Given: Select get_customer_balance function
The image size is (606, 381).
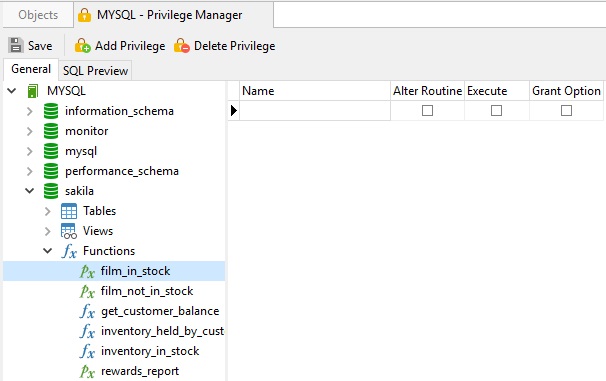Looking at the screenshot, I should [160, 311].
